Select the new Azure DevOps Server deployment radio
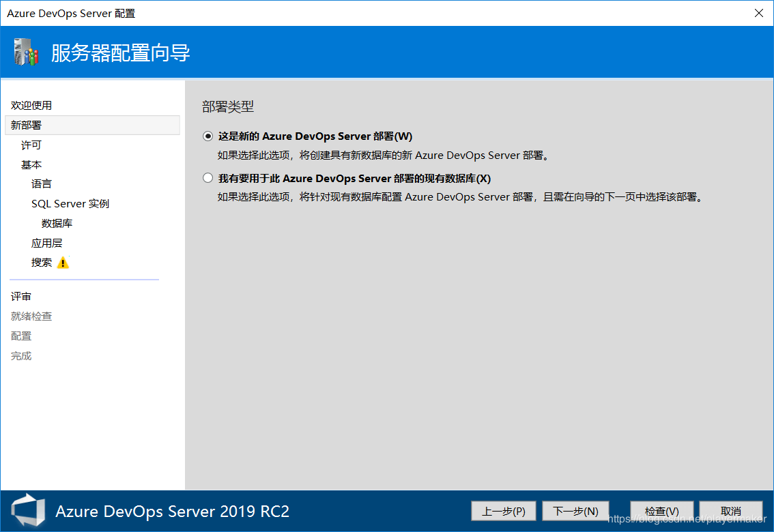Image resolution: width=774 pixels, height=532 pixels. (x=207, y=136)
